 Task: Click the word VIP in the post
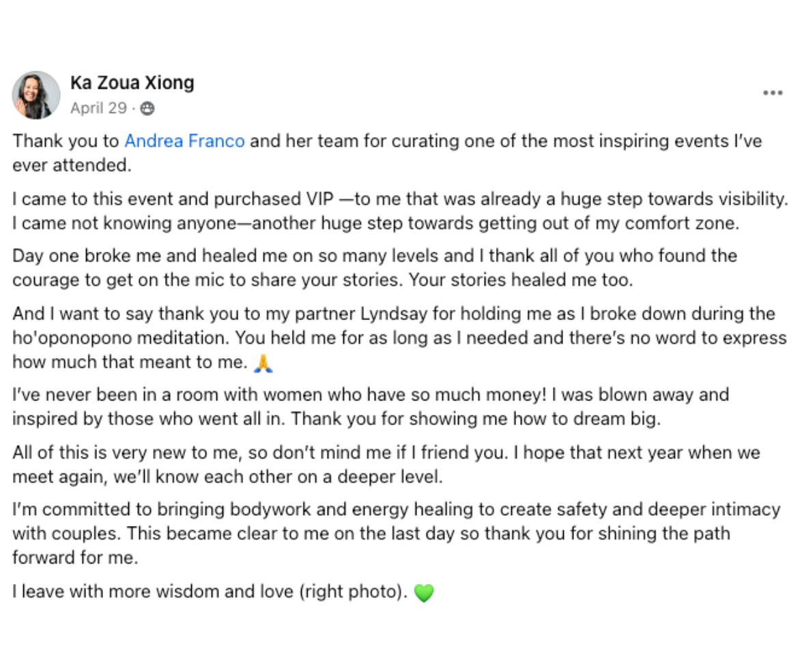[x=319, y=199]
